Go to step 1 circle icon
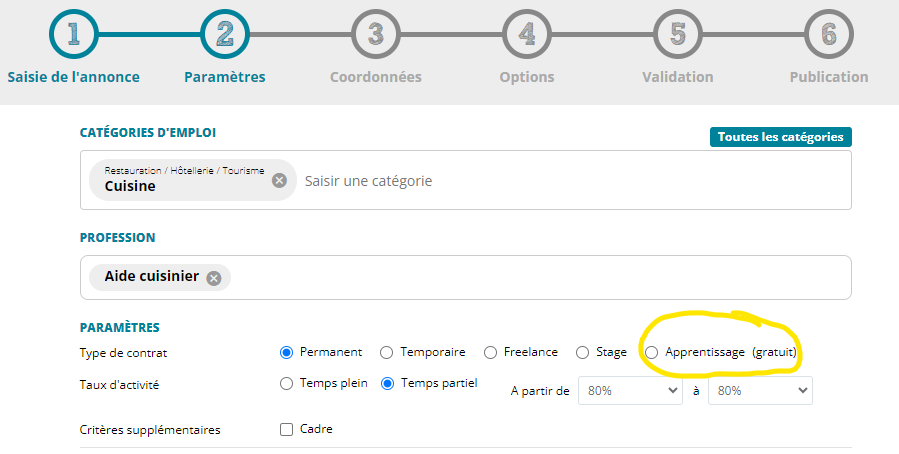The image size is (899, 454). click(x=73, y=34)
